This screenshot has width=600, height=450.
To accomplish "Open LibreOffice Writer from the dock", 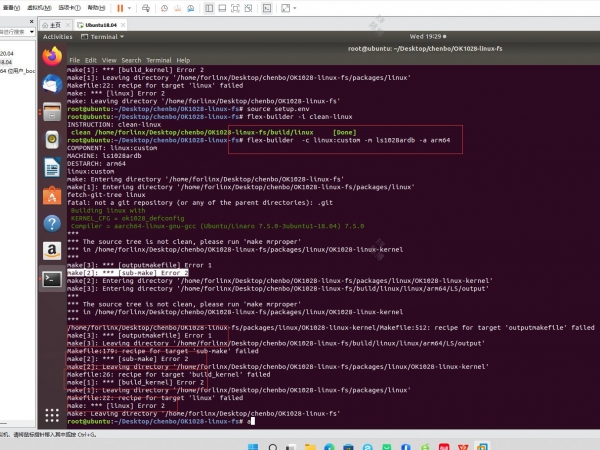I will 52,167.
